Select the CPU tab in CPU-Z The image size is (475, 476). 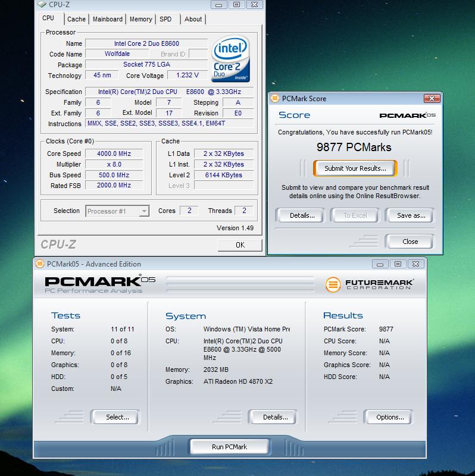pos(48,18)
